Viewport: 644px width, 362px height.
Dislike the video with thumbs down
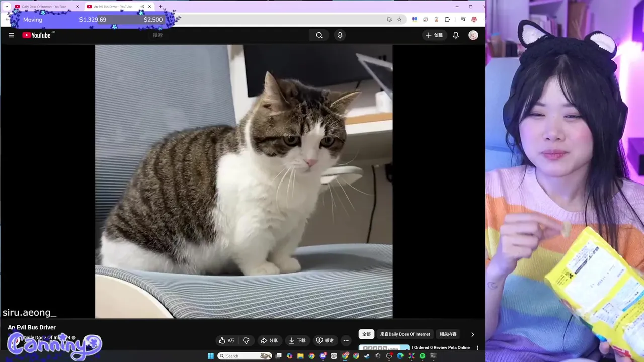[x=246, y=340]
